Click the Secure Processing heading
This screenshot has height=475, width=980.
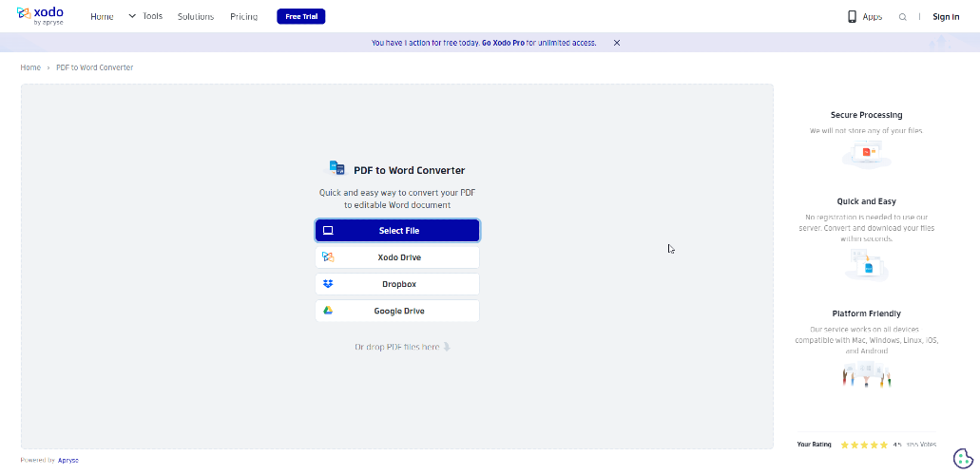tap(866, 115)
